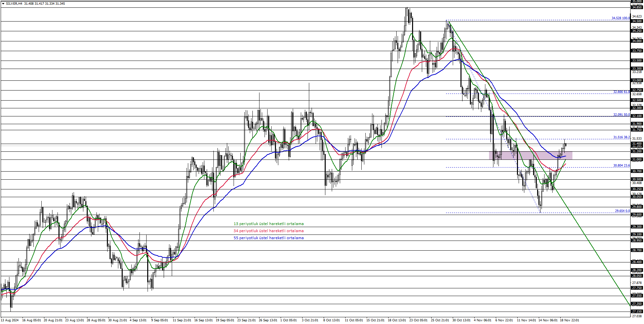Click the 4 Nov 06:01 time label
644x324 pixels.
point(483,320)
